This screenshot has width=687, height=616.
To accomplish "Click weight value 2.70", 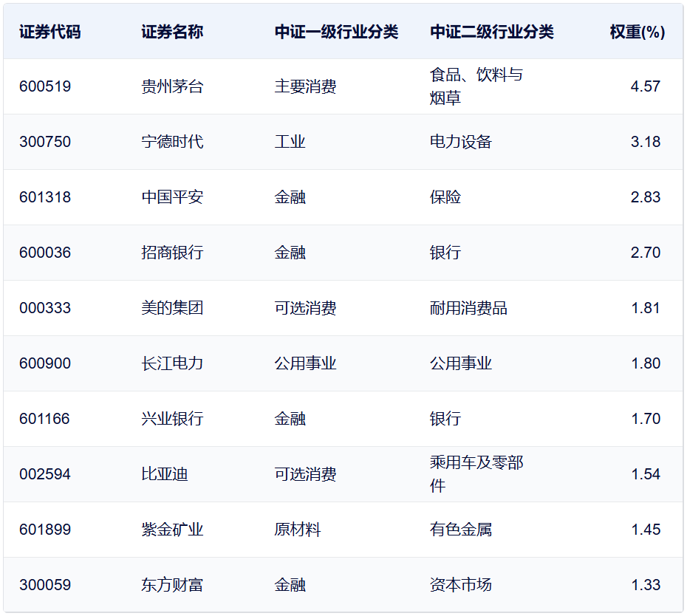I will click(x=646, y=253).
